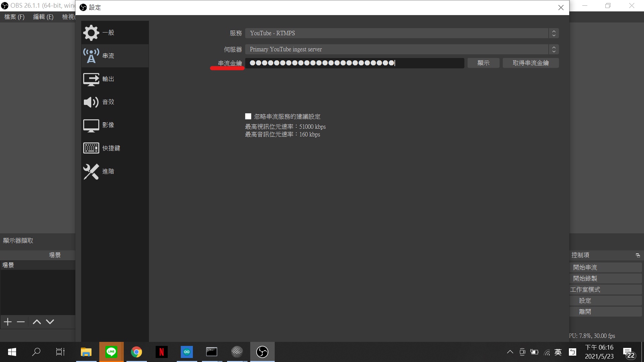Image resolution: width=644 pixels, height=362 pixels.
Task: Remove scene with the minus icon
Action: point(21,322)
